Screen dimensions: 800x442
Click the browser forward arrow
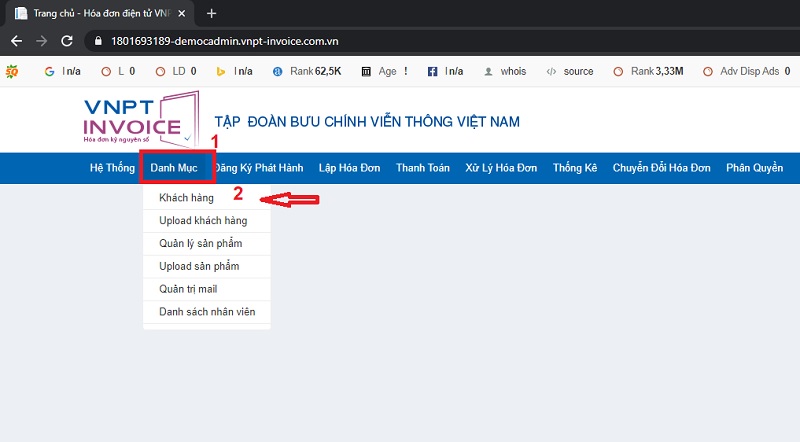41,41
